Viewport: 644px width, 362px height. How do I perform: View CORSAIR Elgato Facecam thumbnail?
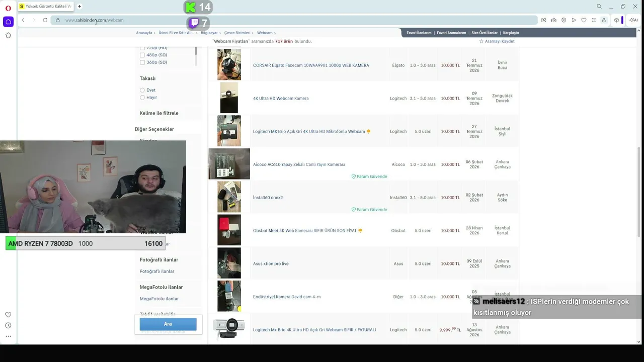coord(229,64)
